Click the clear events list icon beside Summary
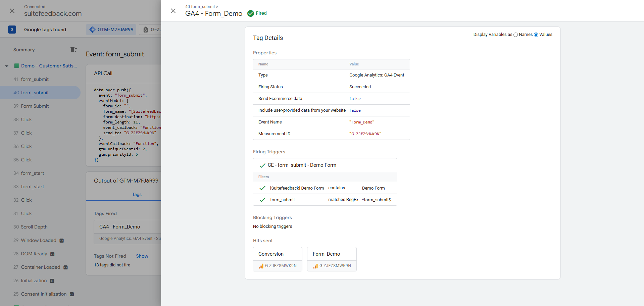 [74, 50]
